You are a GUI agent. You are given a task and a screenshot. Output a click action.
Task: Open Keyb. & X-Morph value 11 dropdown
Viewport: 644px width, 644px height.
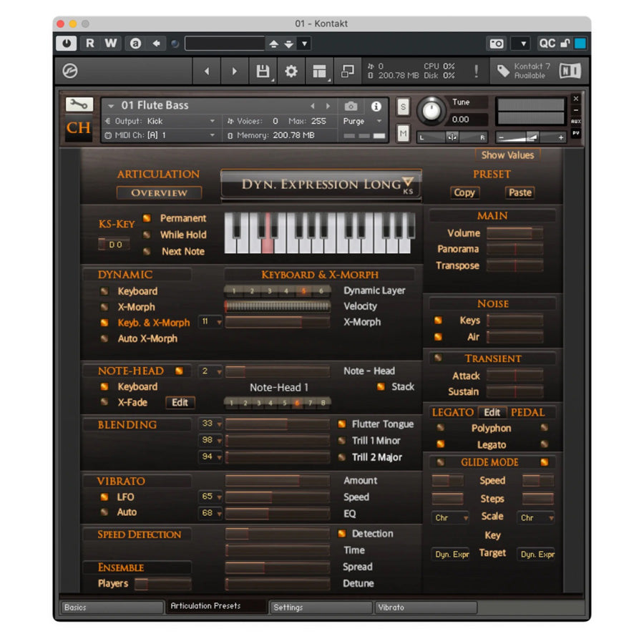pyautogui.click(x=210, y=321)
